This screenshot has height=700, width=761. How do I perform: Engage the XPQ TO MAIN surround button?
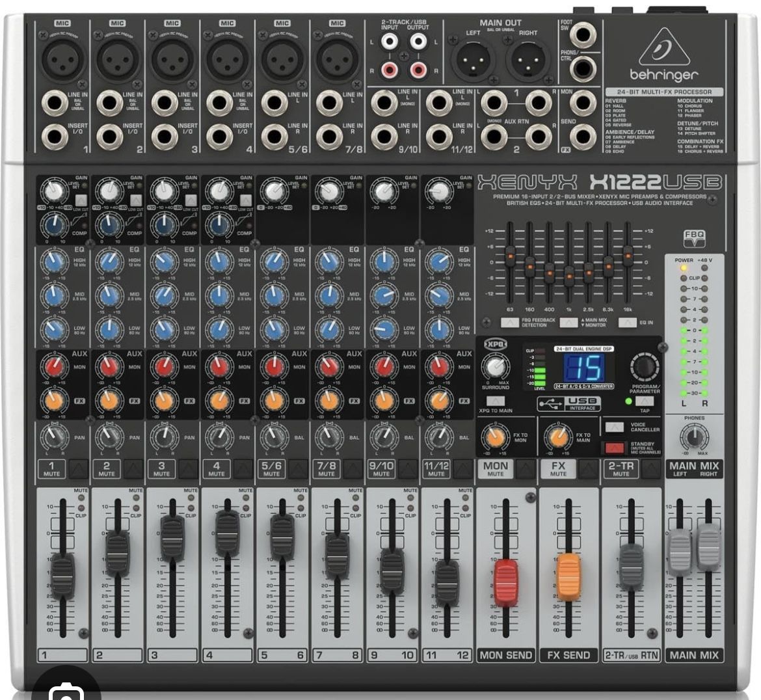click(x=496, y=400)
